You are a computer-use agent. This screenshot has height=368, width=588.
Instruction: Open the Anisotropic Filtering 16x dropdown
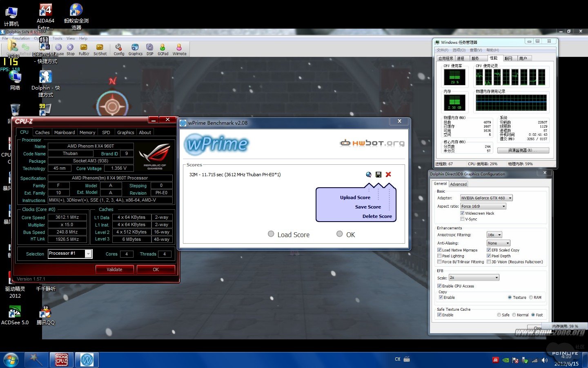[x=494, y=235]
